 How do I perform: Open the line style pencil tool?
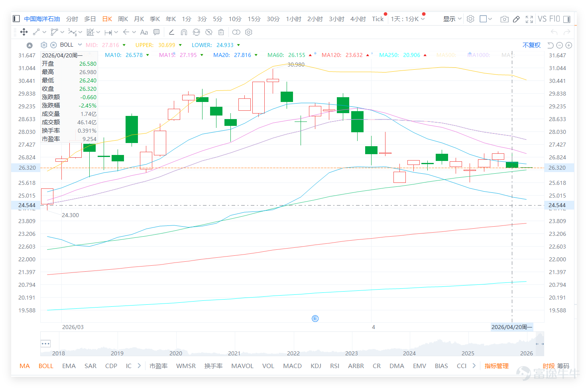click(x=171, y=32)
